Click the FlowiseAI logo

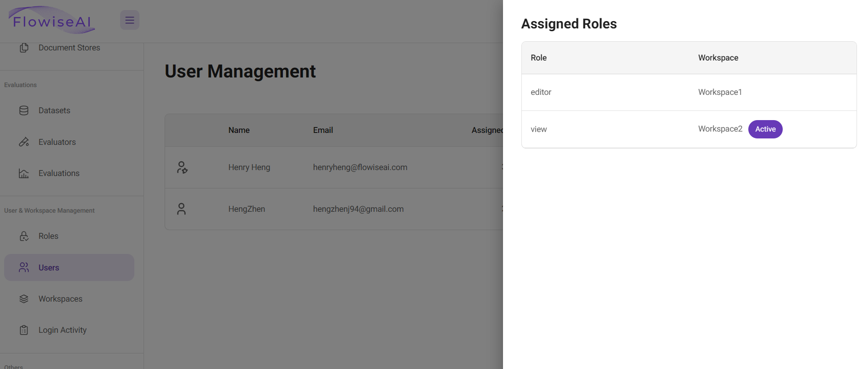[x=52, y=20]
